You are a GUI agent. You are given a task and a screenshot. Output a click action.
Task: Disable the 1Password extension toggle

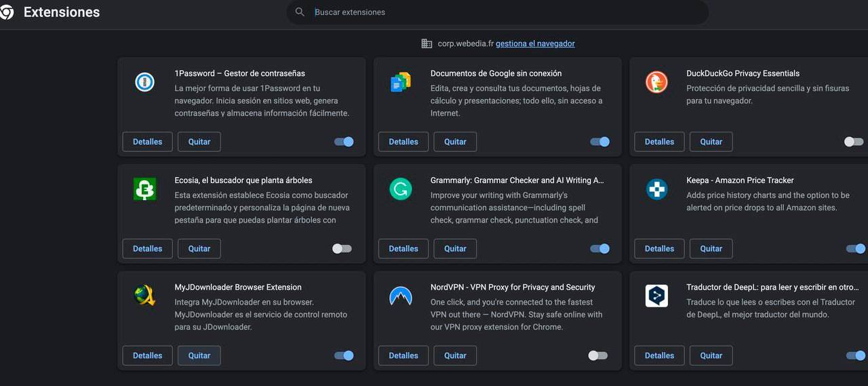(344, 142)
